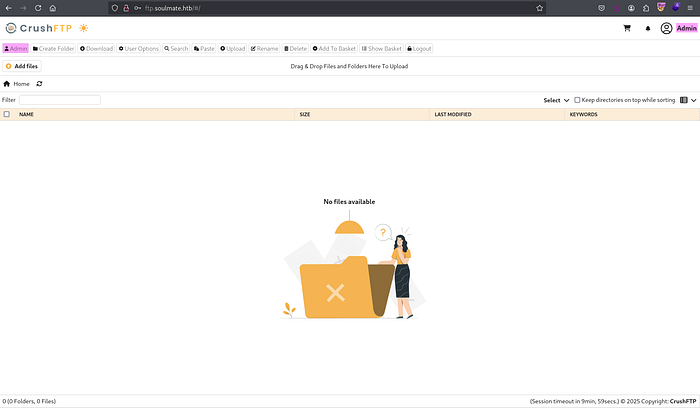Click Logout in the toolbar
Image resolution: width=700 pixels, height=408 pixels.
[419, 48]
